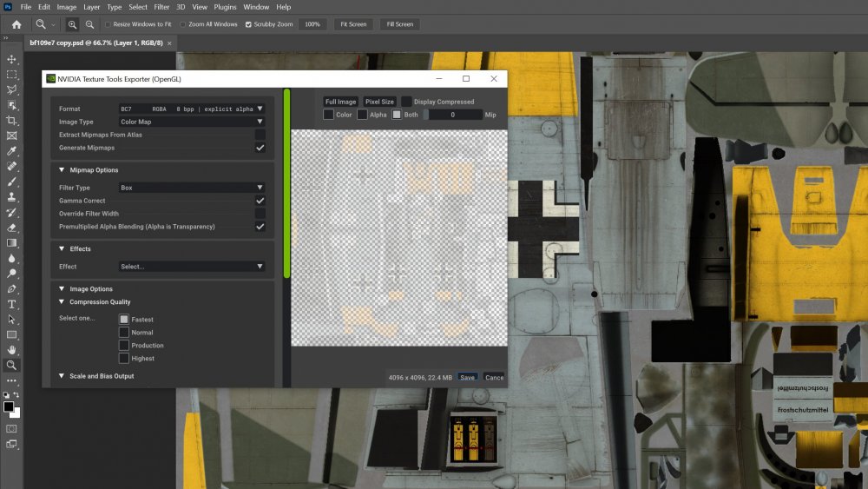868x489 pixels.
Task: Click the Zoom Out magnifier icon
Action: click(x=89, y=24)
